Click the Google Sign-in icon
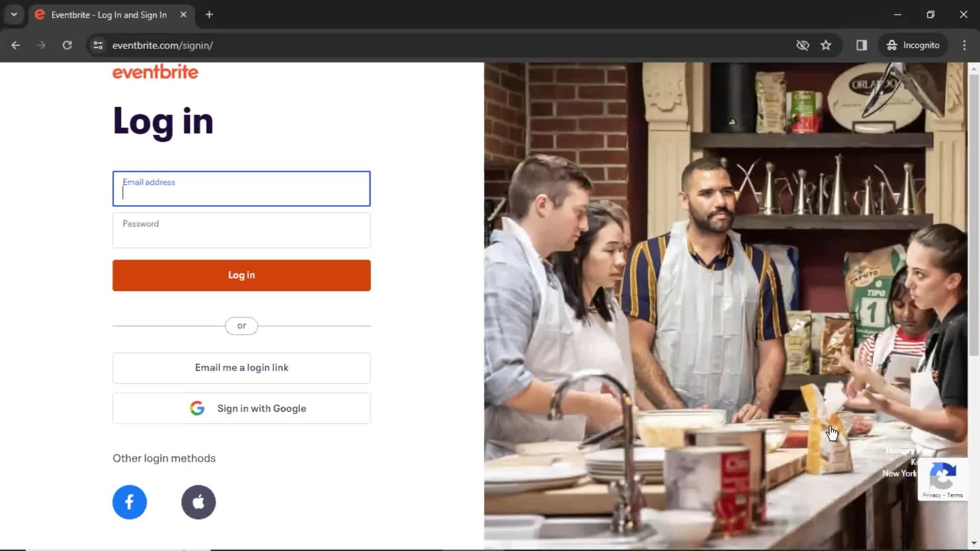Image resolution: width=980 pixels, height=551 pixels. [x=197, y=408]
